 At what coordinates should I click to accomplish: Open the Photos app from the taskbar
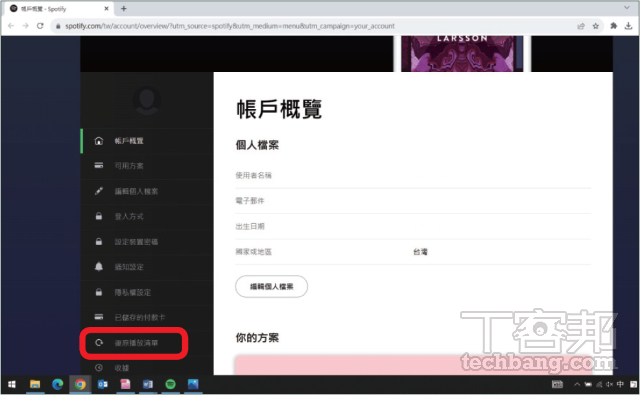coord(193,384)
